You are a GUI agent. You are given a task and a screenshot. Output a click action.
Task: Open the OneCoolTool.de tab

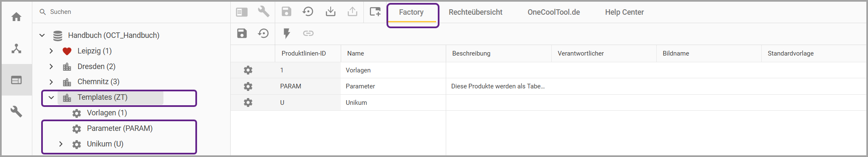[x=554, y=12]
